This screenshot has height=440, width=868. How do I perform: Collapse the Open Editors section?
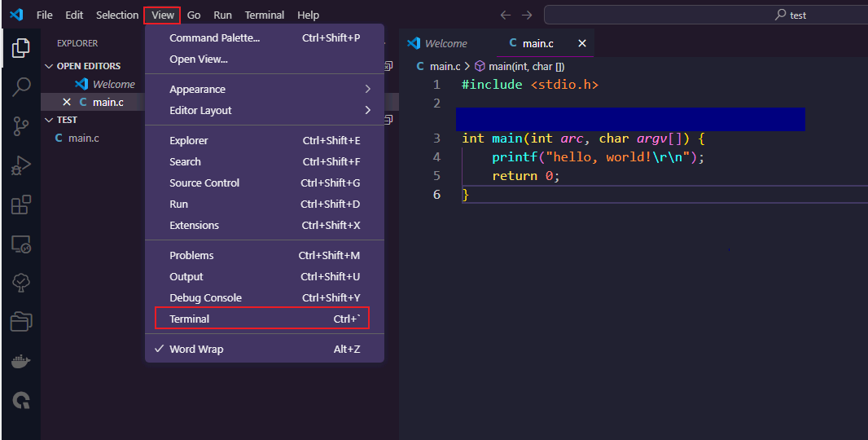(x=49, y=66)
